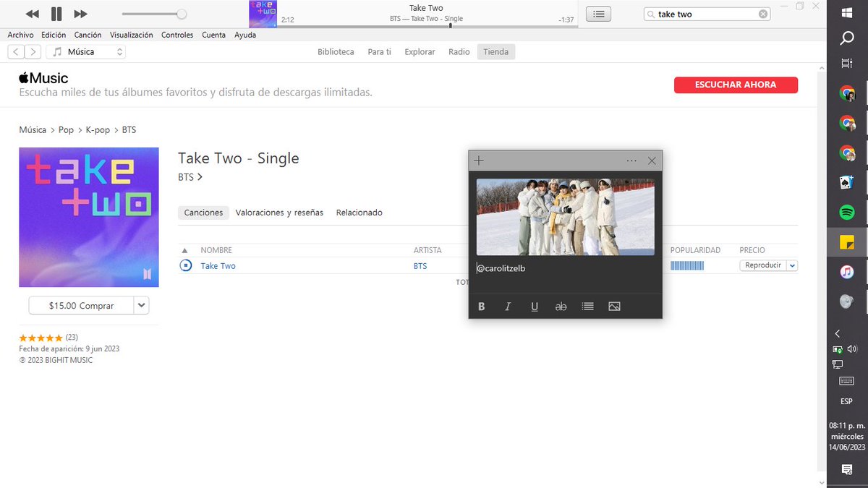
Task: Click the BTS breadcrumb link
Action: coord(129,130)
